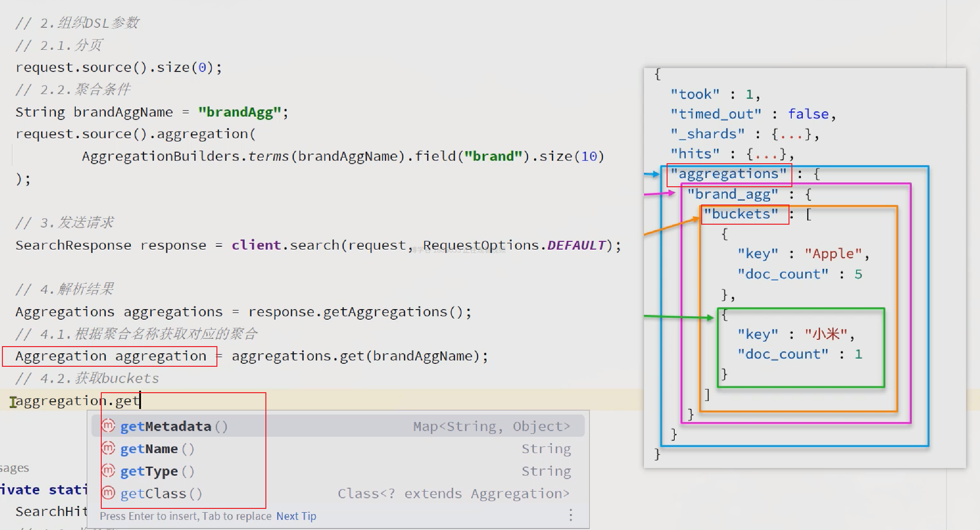Place cursor after aggregation.get text
The height and width of the screenshot is (530, 980).
pyautogui.click(x=140, y=401)
